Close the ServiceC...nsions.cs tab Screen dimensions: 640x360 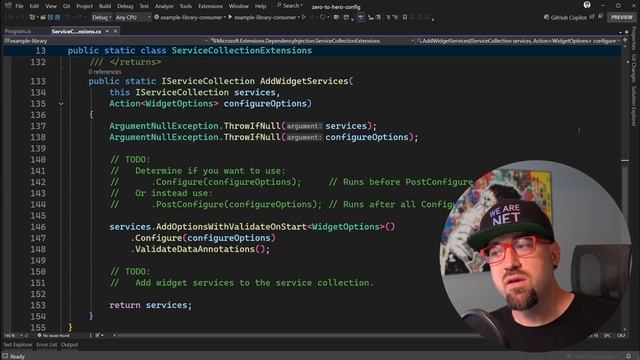116,31
